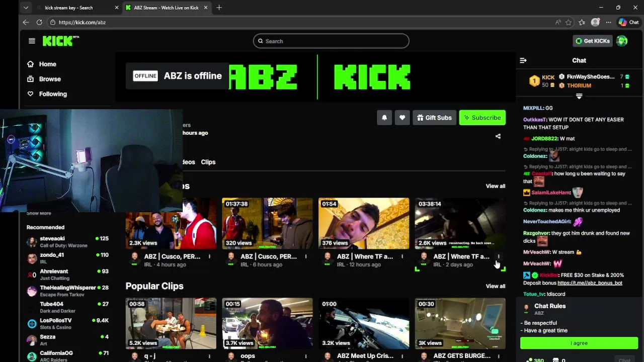Open recommended channel CaliforniaOG
644x362 pixels.
click(67, 356)
